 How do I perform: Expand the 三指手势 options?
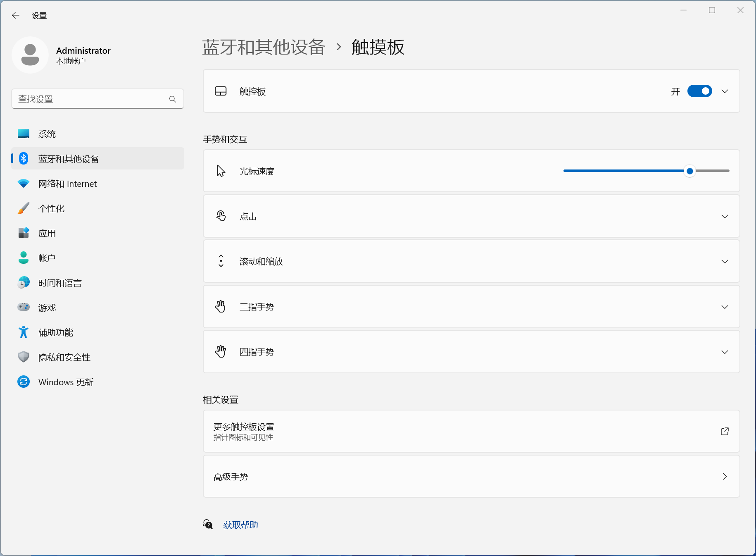coord(725,307)
